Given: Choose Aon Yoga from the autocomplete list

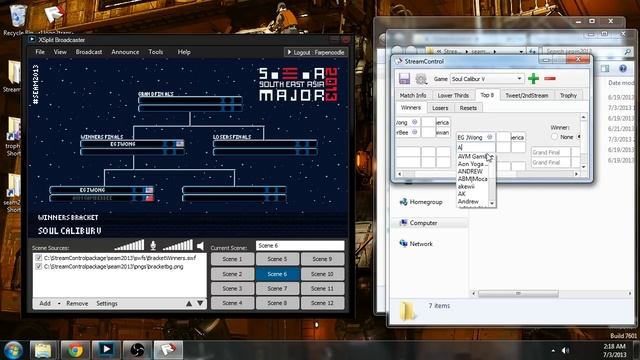Looking at the screenshot, I should (473, 164).
